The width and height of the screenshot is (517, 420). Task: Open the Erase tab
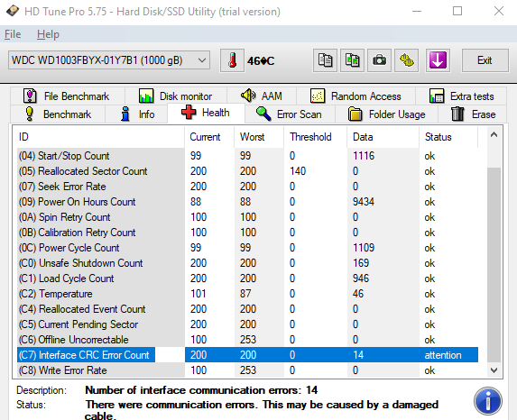(472, 114)
